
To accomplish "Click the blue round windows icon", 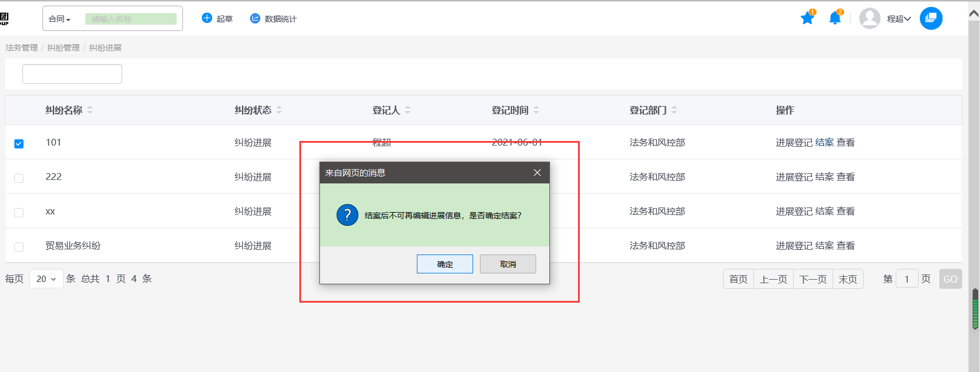I will (x=931, y=18).
